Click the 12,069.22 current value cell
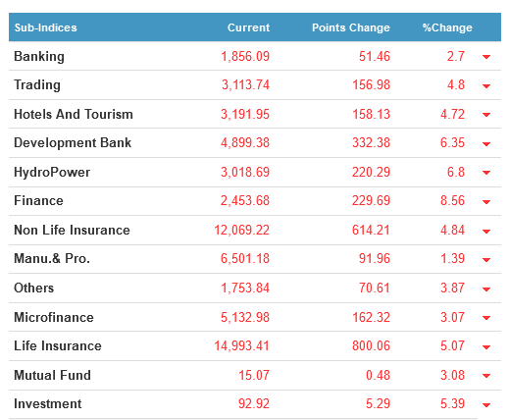Image resolution: width=509 pixels, height=420 pixels. point(241,230)
